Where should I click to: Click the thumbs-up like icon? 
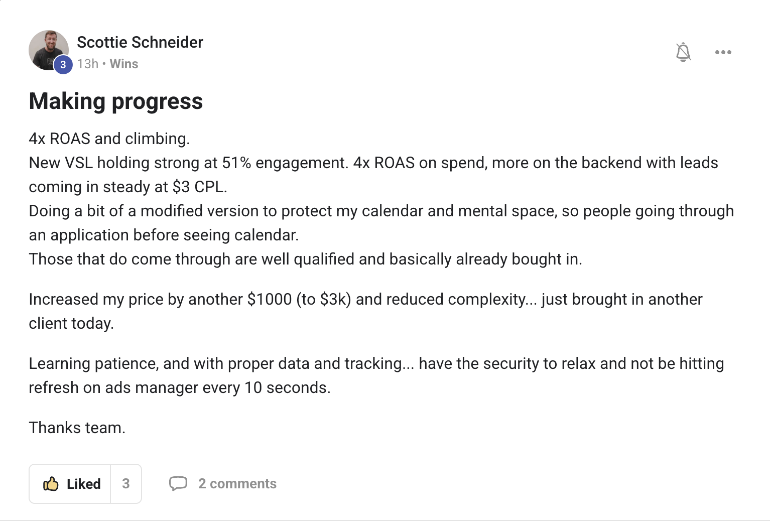(51, 484)
